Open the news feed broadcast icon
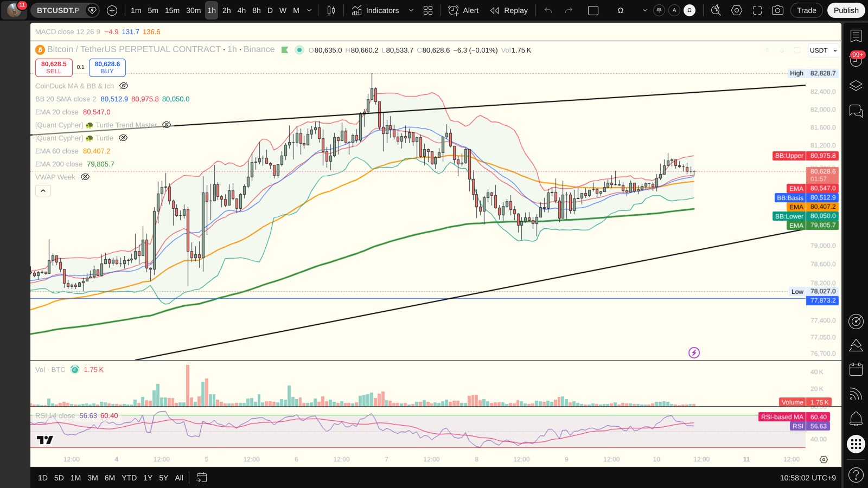 click(856, 394)
